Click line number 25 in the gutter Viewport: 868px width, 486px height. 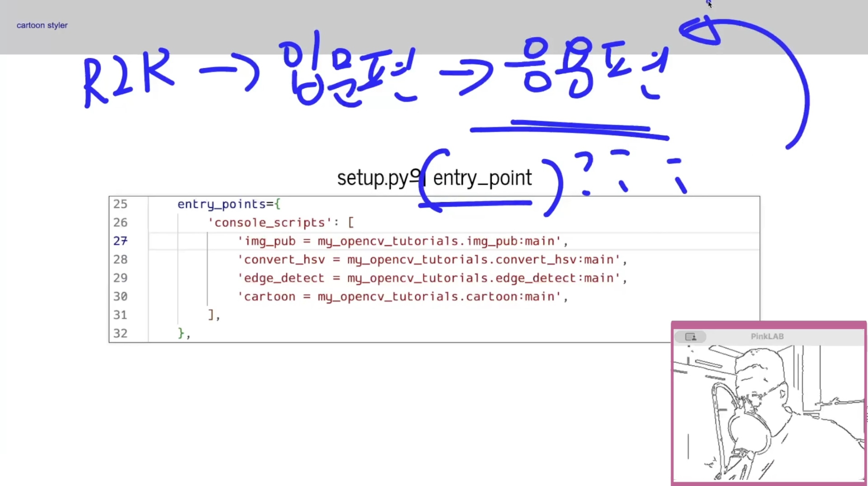tap(120, 204)
